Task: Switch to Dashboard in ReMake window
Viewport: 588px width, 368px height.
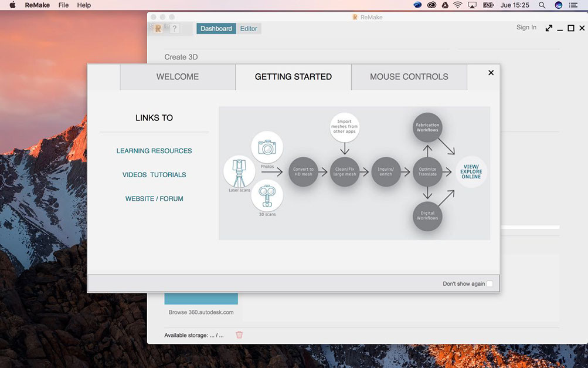Action: pyautogui.click(x=216, y=29)
